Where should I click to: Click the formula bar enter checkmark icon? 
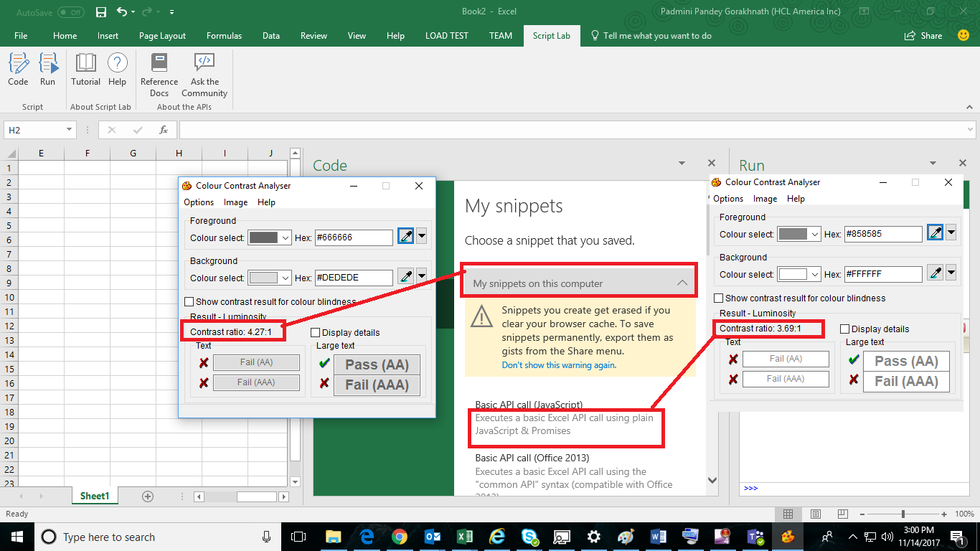coord(138,130)
